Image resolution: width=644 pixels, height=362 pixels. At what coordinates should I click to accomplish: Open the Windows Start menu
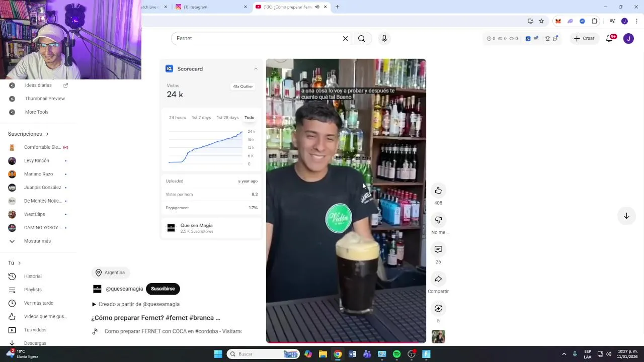(218, 354)
